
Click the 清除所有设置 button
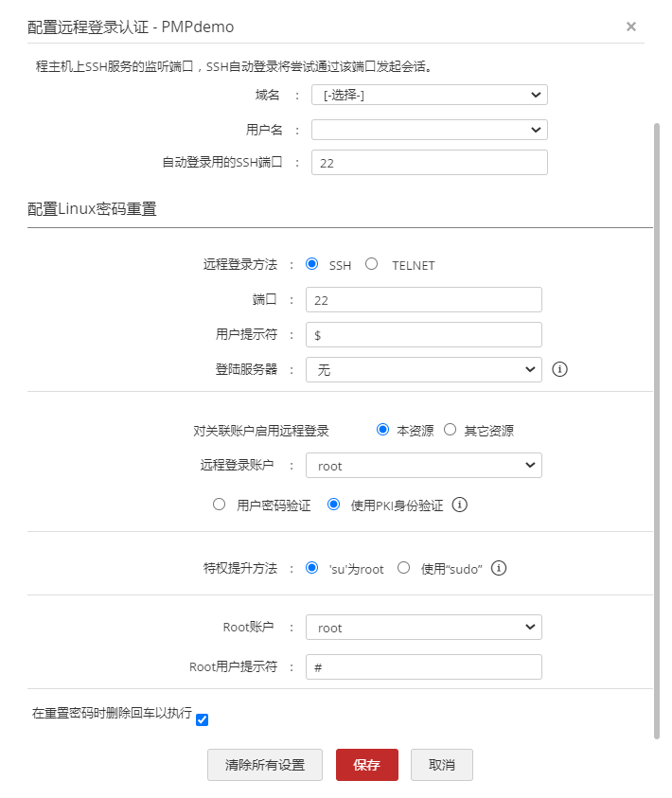pos(265,765)
